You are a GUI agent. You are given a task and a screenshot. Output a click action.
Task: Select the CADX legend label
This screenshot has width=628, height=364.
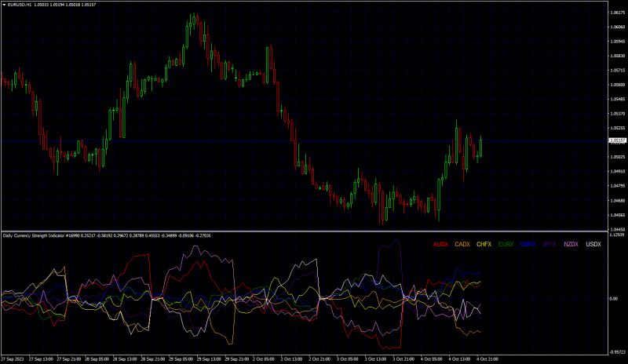click(462, 244)
